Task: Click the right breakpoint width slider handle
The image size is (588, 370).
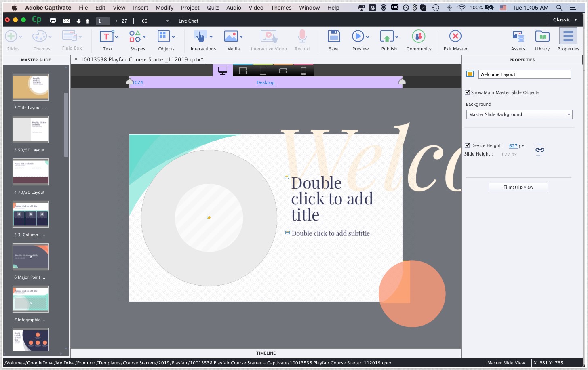Action: click(x=402, y=82)
